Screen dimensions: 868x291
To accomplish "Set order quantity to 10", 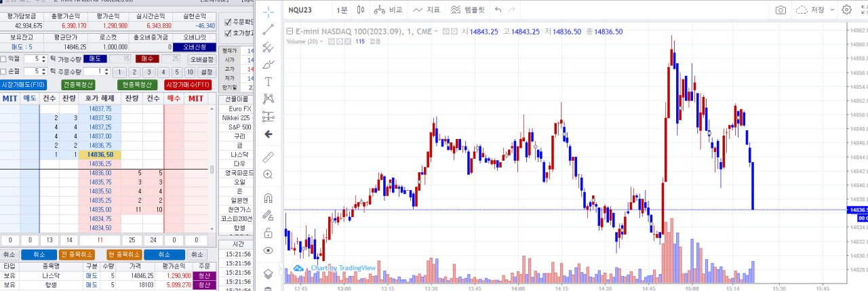I will pyautogui.click(x=191, y=71).
